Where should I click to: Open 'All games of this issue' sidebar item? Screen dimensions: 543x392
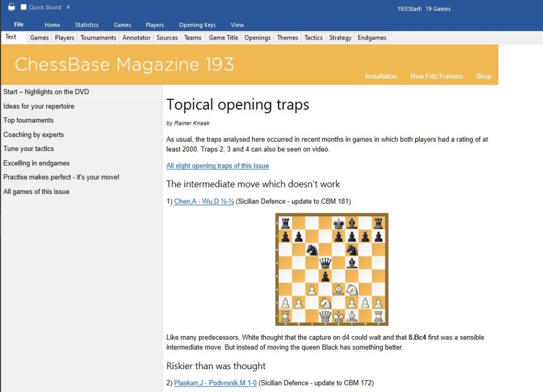pos(36,192)
